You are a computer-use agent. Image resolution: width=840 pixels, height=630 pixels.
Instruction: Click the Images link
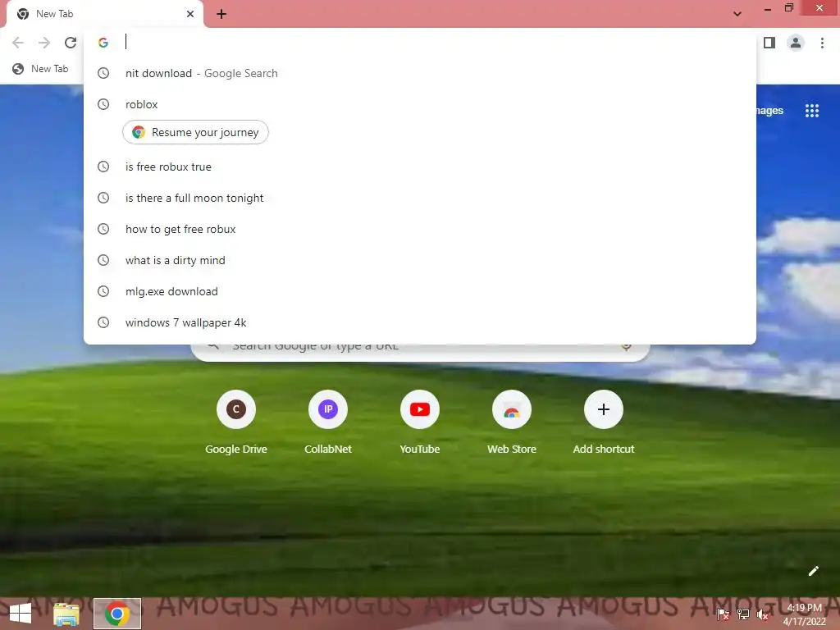769,111
